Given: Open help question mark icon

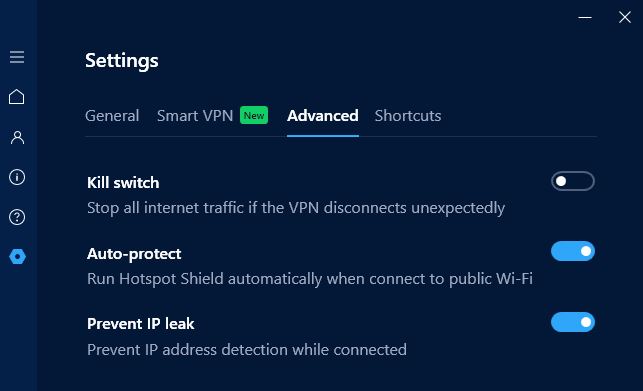Looking at the screenshot, I should point(17,217).
